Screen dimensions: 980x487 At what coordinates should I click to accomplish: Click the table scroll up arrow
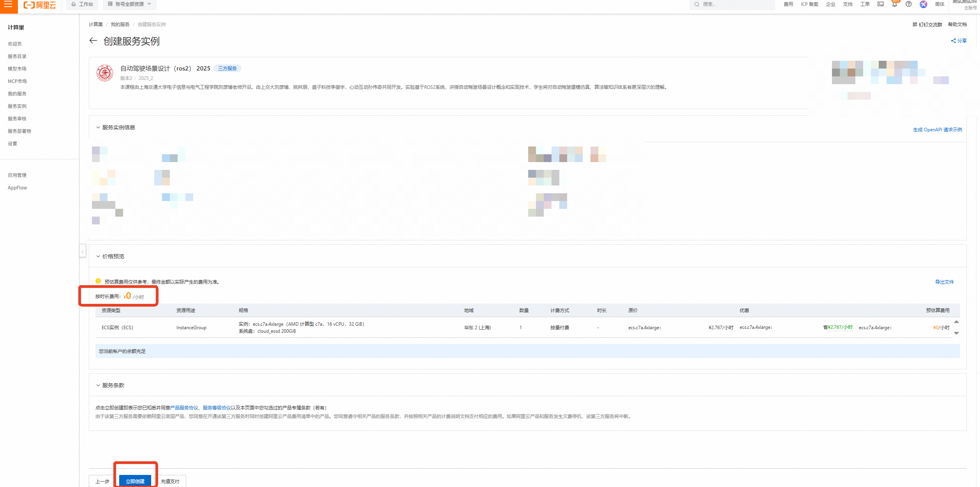click(x=956, y=322)
